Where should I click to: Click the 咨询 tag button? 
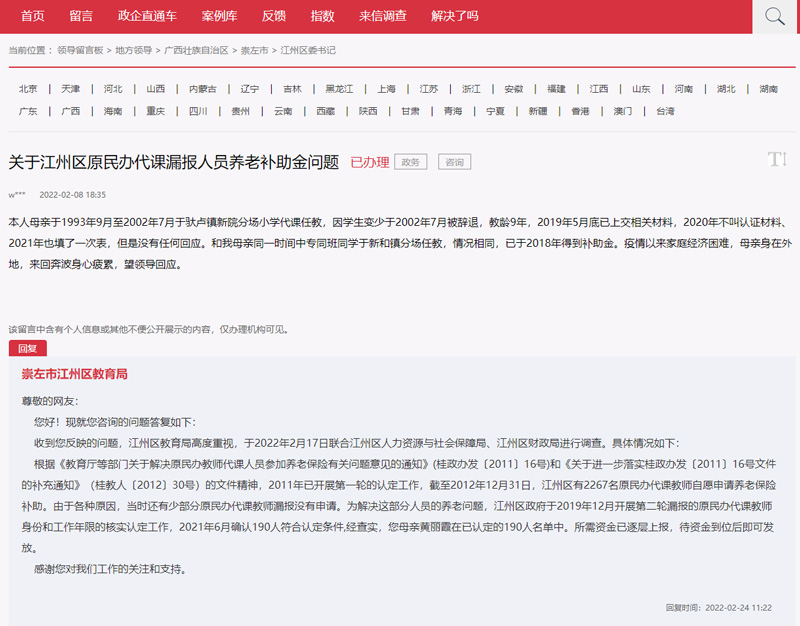point(454,162)
